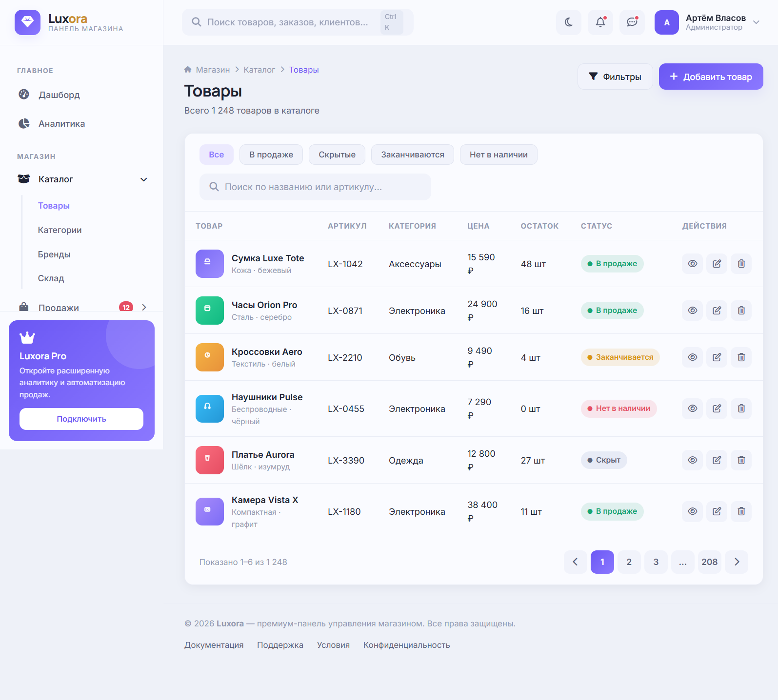Toggle visibility eye for Кроссовки Aero
Image resolution: width=778 pixels, height=700 pixels.
click(693, 357)
